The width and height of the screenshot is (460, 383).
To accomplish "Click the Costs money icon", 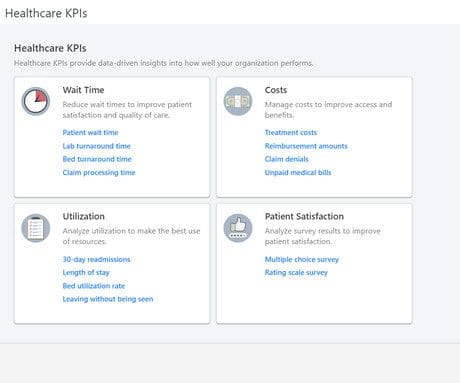I will click(238, 101).
